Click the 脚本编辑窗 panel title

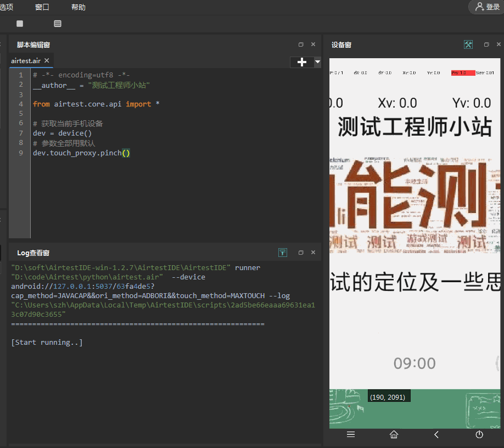click(33, 45)
